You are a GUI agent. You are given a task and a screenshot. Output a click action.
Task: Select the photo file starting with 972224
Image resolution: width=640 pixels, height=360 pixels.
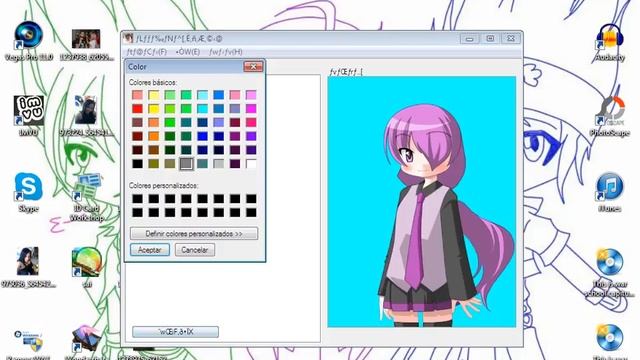[x=86, y=116]
